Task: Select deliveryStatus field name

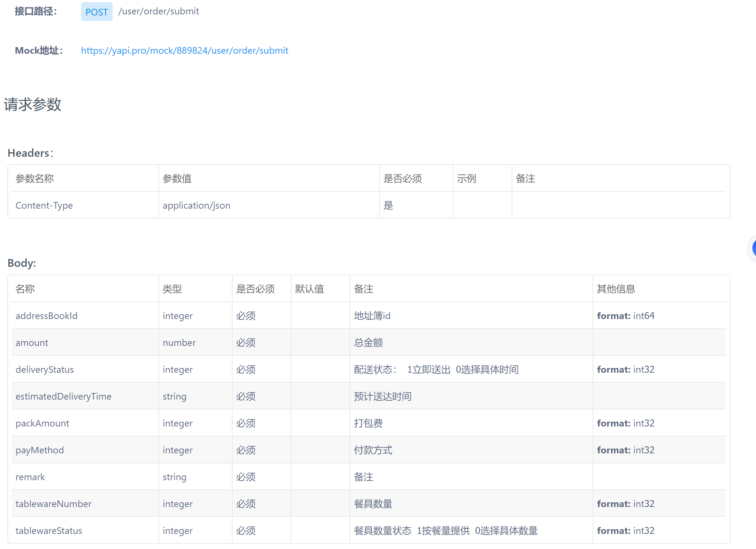Action: point(45,369)
